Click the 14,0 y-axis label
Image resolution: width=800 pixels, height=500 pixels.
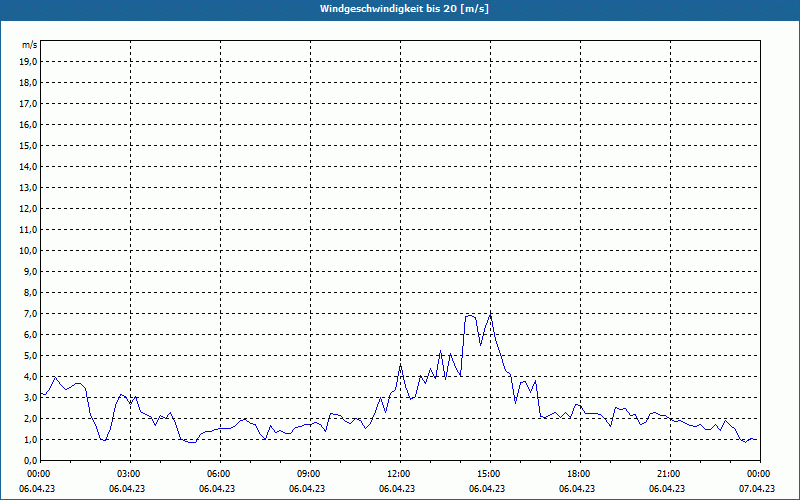coord(28,166)
